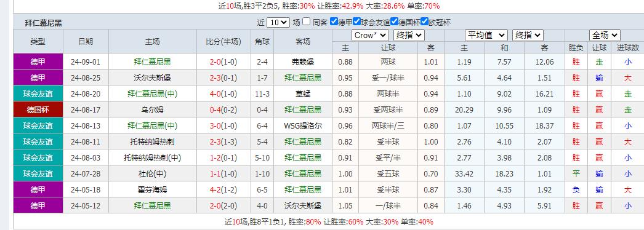Click the 德甲 tag in the 24-09-01 row

click(x=38, y=62)
